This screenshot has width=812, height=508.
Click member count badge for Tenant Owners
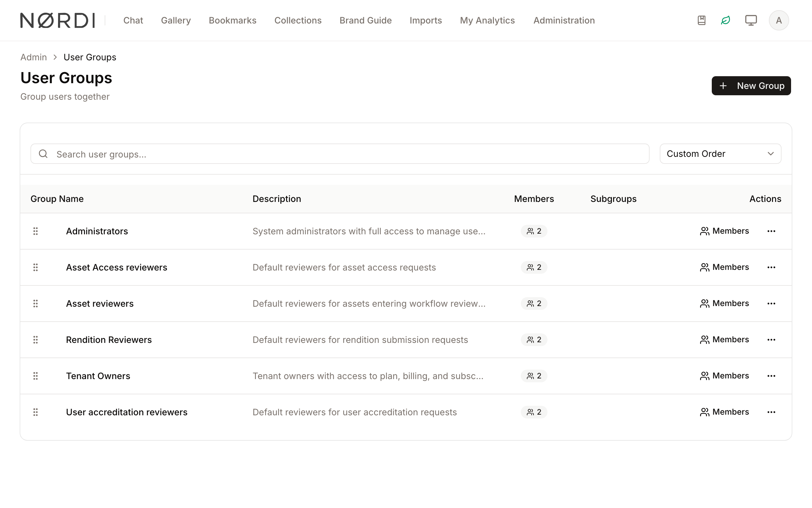pyautogui.click(x=534, y=376)
